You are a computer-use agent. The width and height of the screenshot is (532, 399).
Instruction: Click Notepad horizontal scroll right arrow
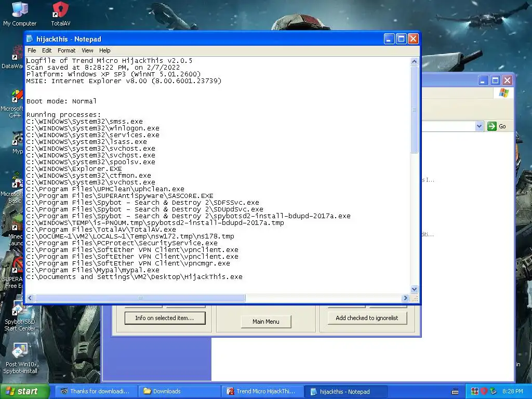pyautogui.click(x=405, y=298)
